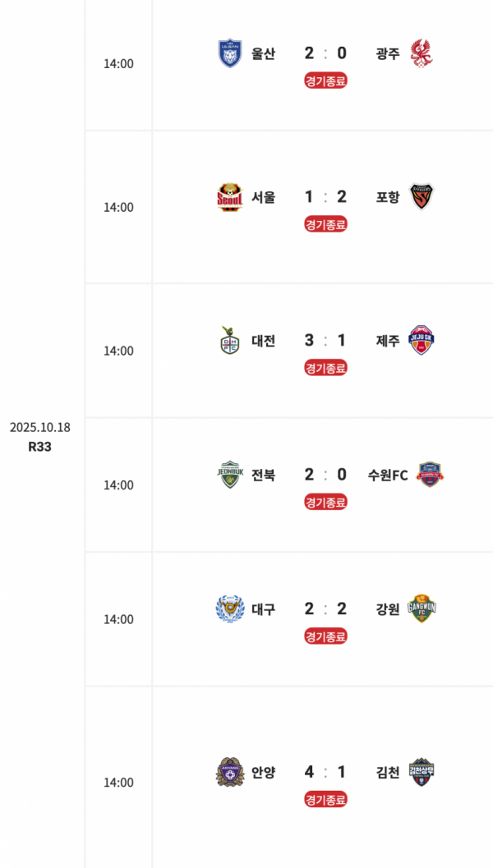Screen dimensions: 493x868
Task: Click the 대구 2 : 2 강원 score
Action: pyautogui.click(x=325, y=609)
